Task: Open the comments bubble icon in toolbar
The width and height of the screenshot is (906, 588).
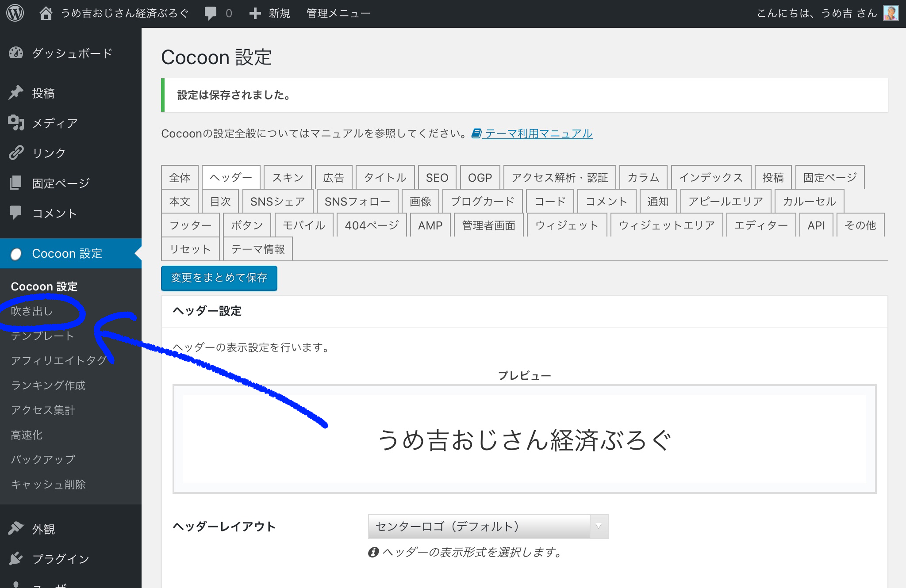Action: (x=211, y=13)
